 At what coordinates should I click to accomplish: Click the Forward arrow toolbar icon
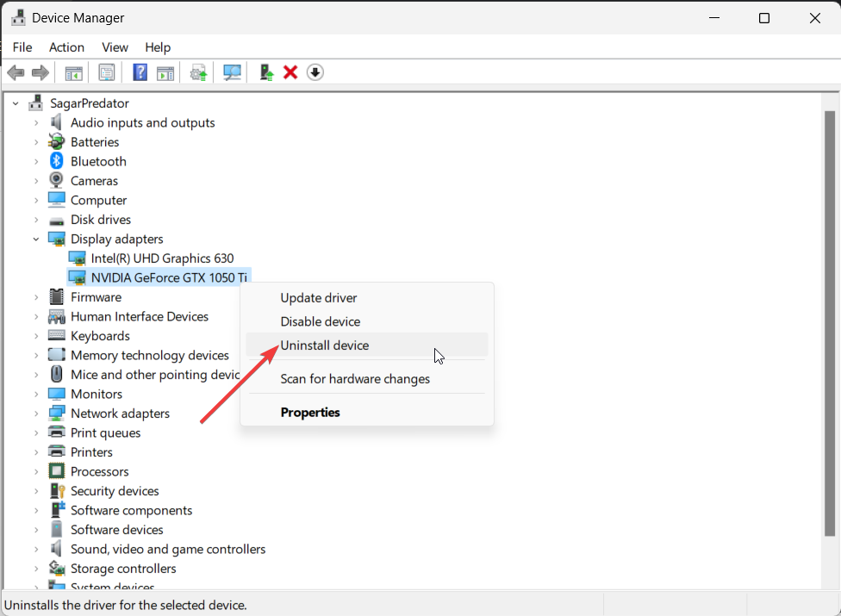(40, 72)
